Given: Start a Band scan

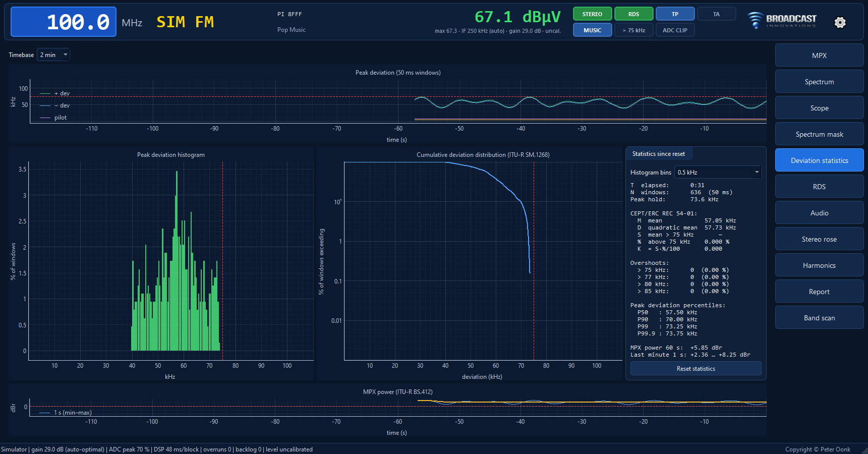Looking at the screenshot, I should 819,318.
